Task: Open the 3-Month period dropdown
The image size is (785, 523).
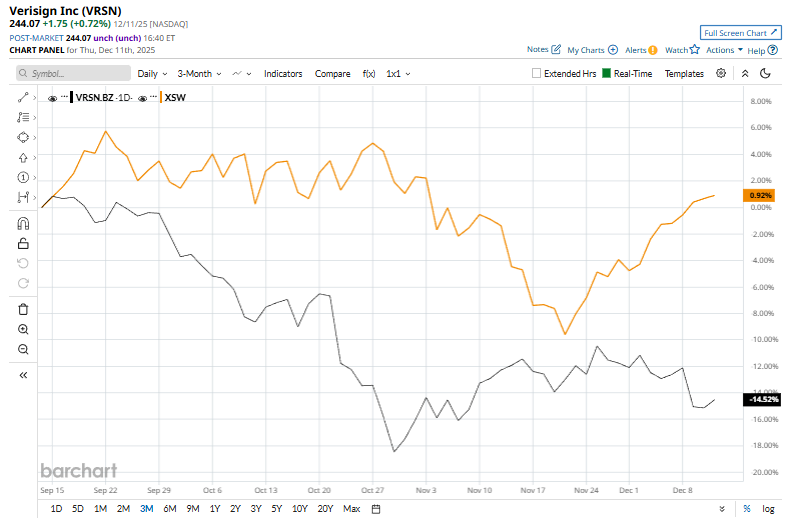Action: tap(199, 74)
